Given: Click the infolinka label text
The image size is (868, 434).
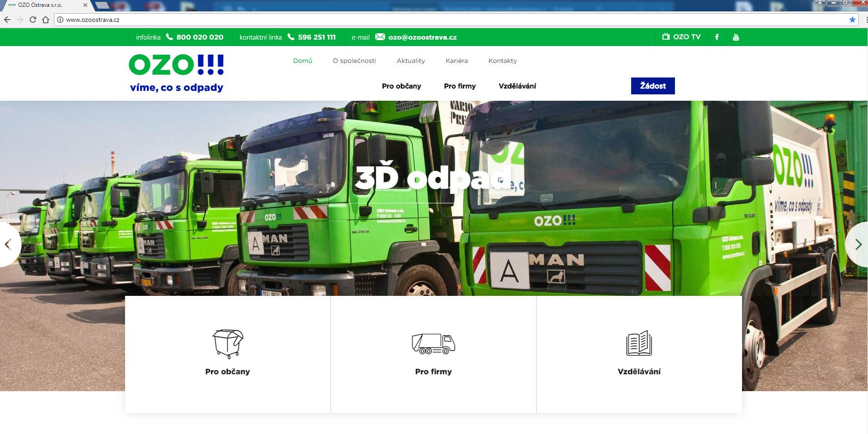Looking at the screenshot, I should 148,37.
